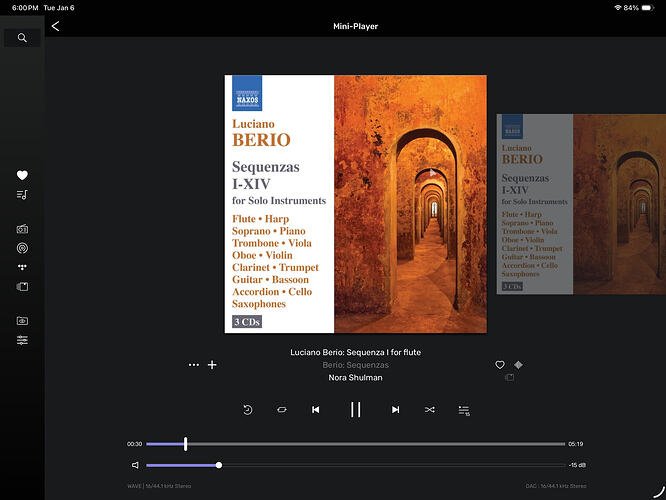Image resolution: width=666 pixels, height=500 pixels.
Task: Open the artist link Nora Shulman
Action: [356, 377]
